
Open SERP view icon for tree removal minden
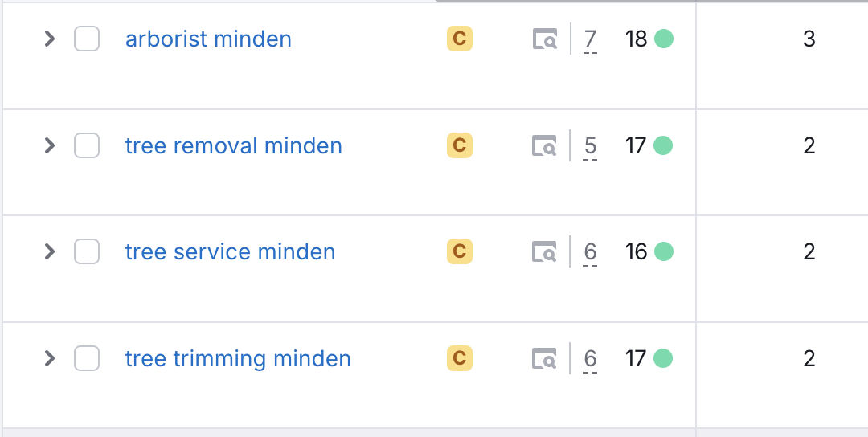click(545, 146)
